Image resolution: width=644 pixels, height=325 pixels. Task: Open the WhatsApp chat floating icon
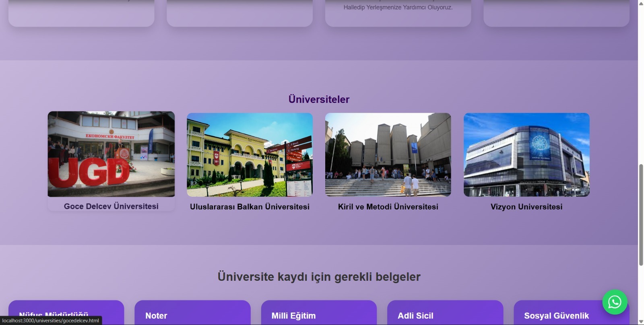(x=615, y=302)
